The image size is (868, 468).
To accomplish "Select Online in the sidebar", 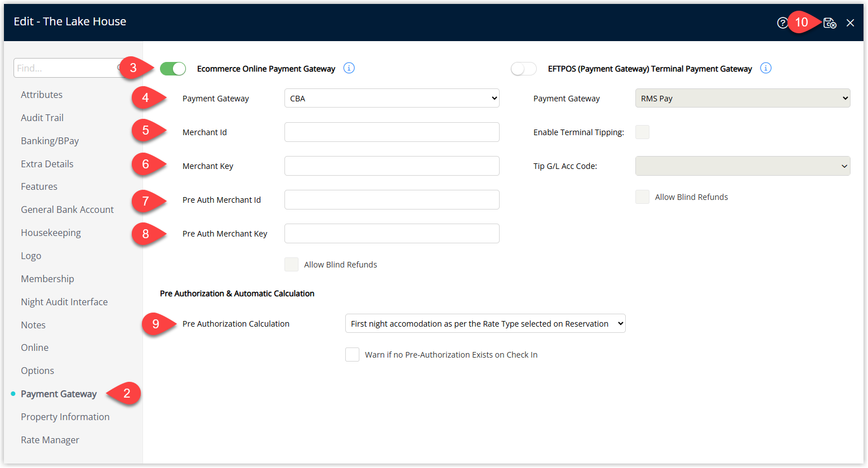I will [x=34, y=347].
